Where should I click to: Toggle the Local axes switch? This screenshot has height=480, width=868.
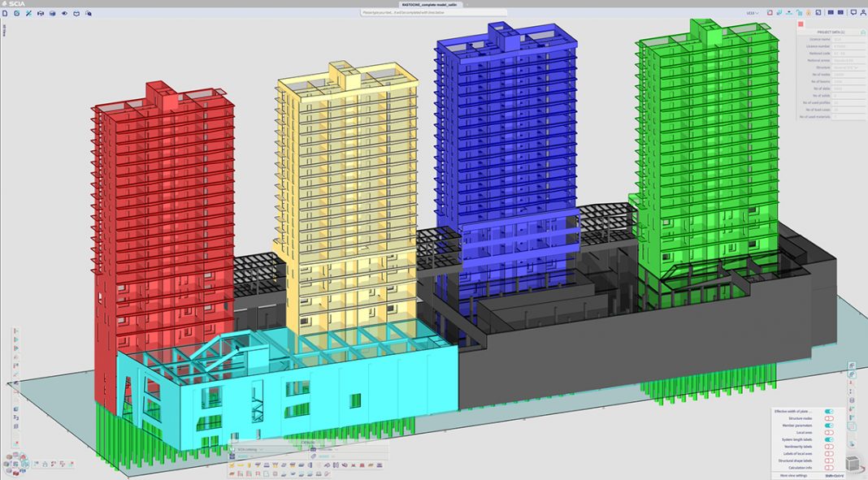[x=829, y=432]
